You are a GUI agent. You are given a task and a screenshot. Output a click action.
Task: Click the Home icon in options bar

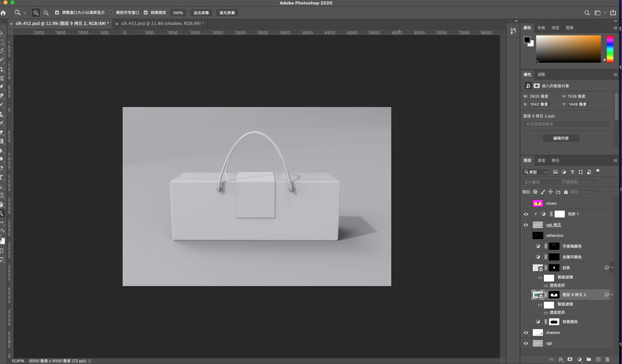pos(3,12)
